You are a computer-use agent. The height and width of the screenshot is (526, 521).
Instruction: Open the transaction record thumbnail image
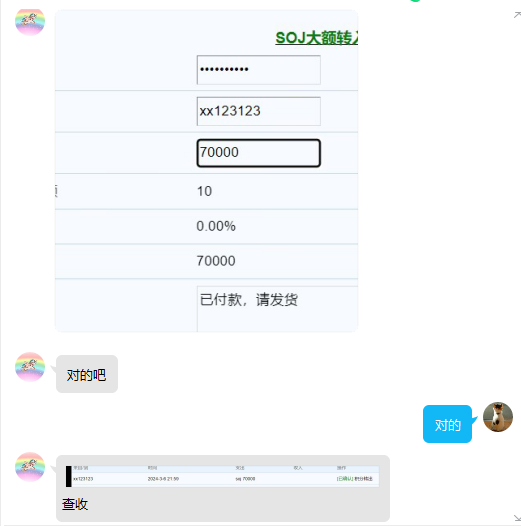[x=223, y=476]
